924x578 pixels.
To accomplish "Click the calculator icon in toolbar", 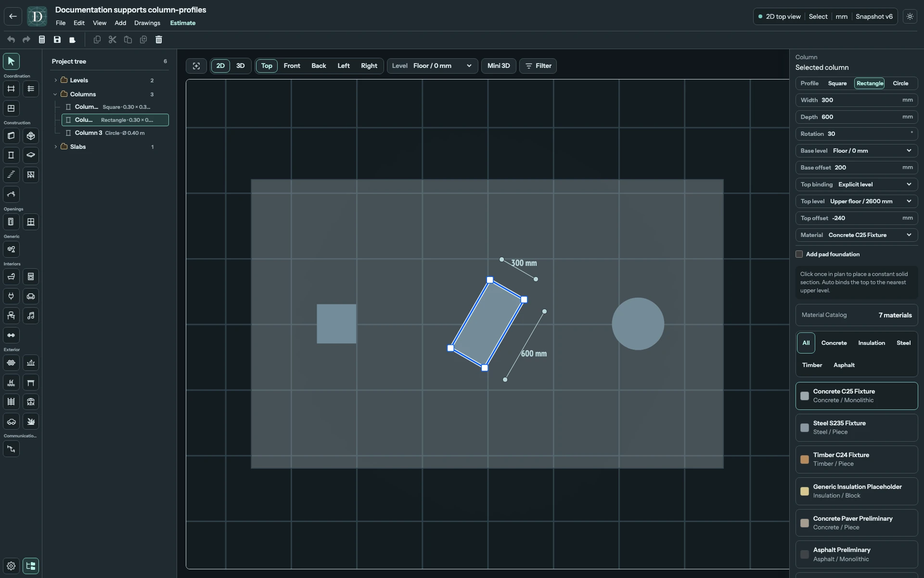I will (42, 39).
